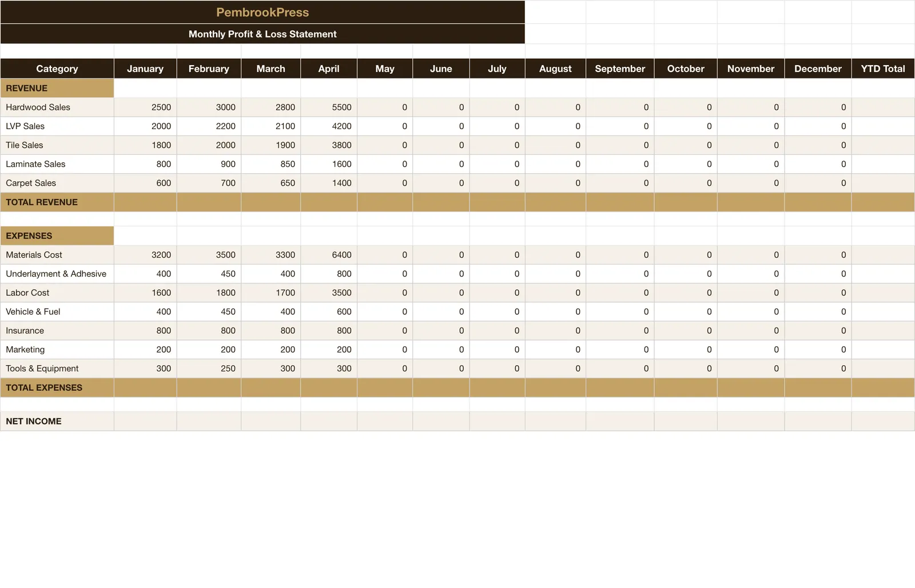Select the March Laminate Sales value 850

click(270, 164)
